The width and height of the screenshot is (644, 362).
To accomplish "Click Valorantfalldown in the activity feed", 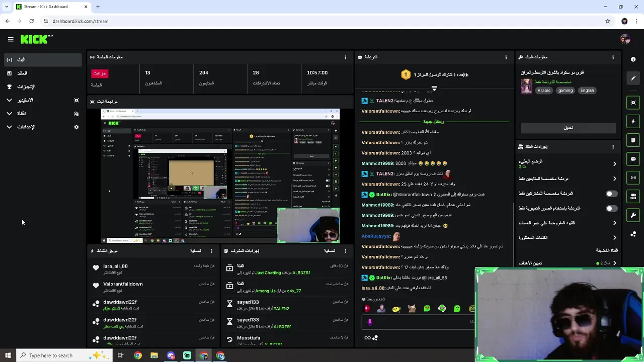I will (x=123, y=284).
